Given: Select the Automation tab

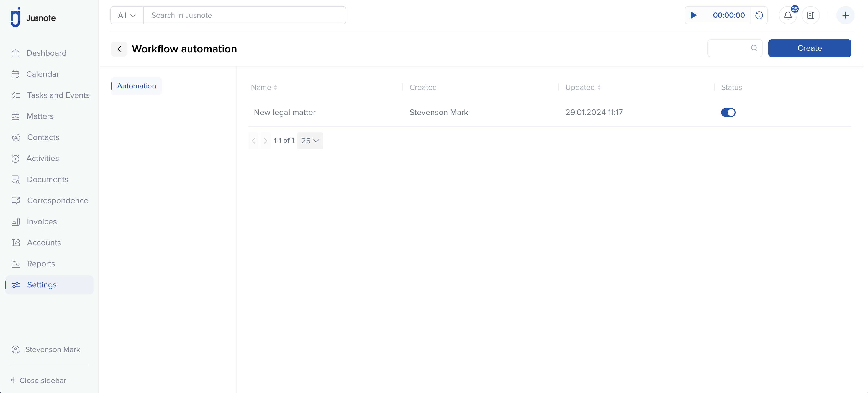Looking at the screenshot, I should tap(136, 86).
